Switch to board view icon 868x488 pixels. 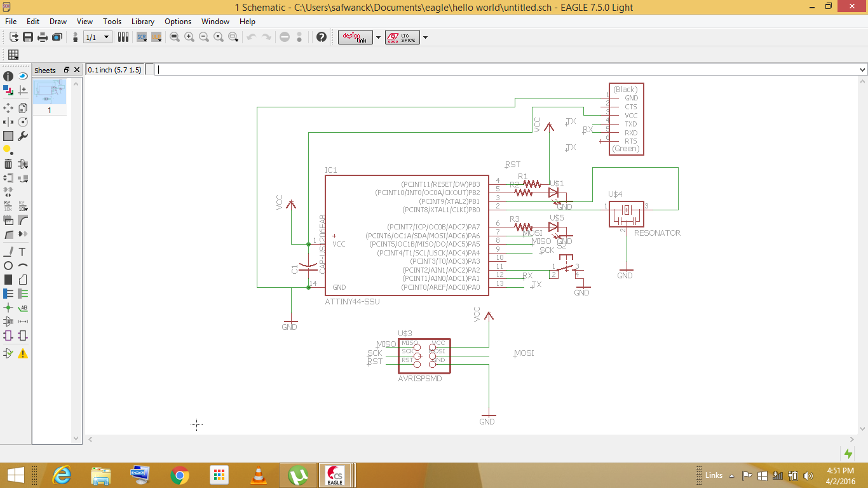tap(76, 37)
